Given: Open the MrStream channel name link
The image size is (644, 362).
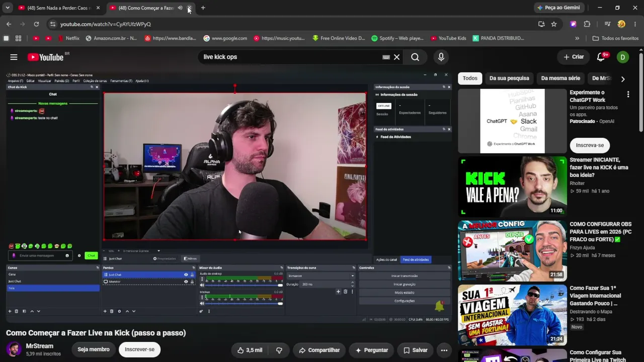Looking at the screenshot, I should pyautogui.click(x=40, y=346).
